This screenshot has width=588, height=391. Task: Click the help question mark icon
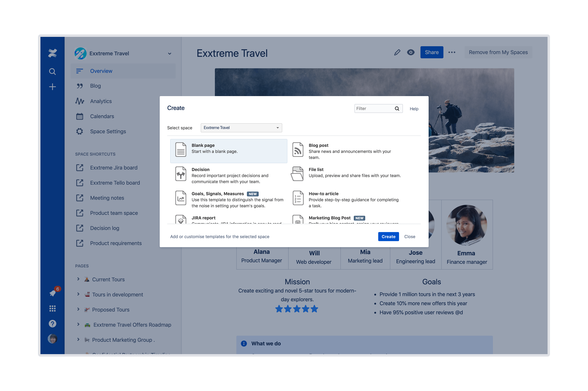tap(52, 324)
